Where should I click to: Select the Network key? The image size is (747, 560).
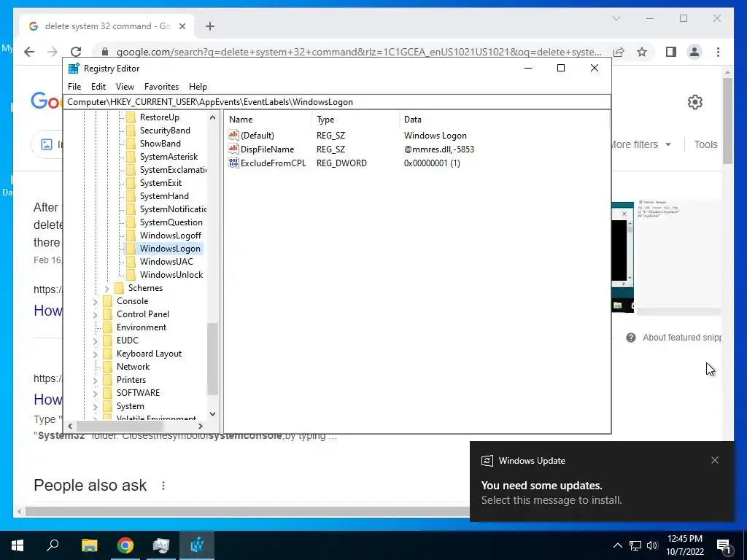click(133, 367)
